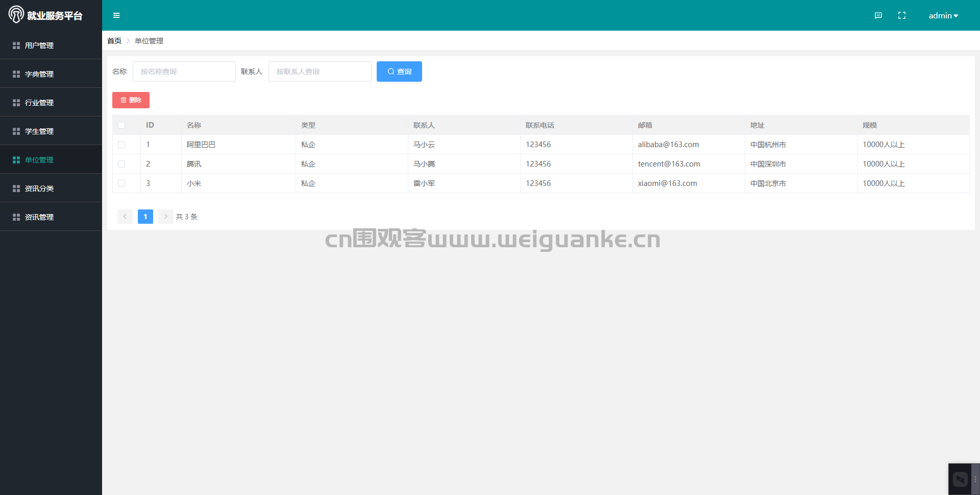
Task: Tick the checkbox for 阿里巴巴 row
Action: [121, 145]
